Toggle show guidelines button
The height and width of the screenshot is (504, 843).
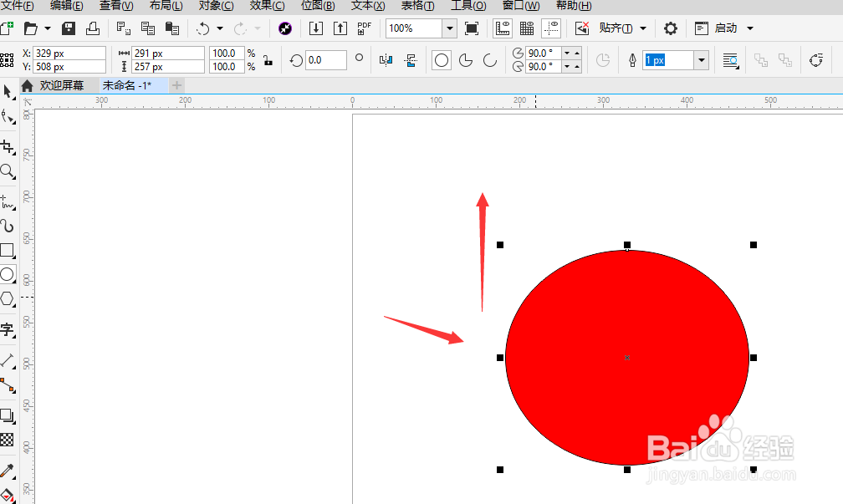[x=551, y=28]
